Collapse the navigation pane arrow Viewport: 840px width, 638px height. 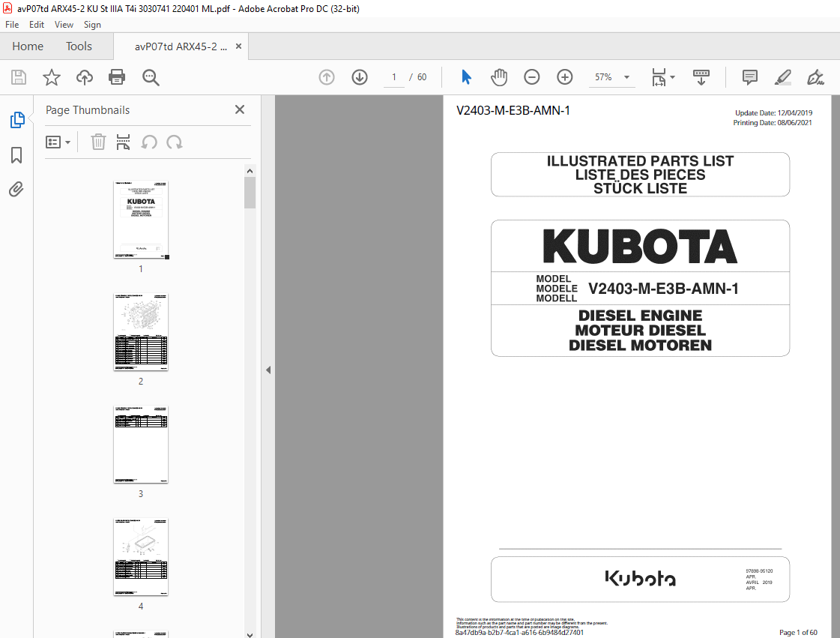click(268, 370)
